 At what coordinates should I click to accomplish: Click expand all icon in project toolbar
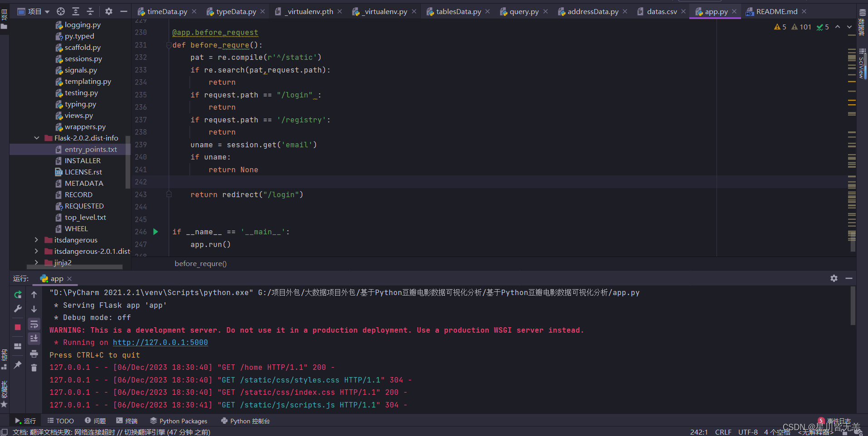coord(76,11)
